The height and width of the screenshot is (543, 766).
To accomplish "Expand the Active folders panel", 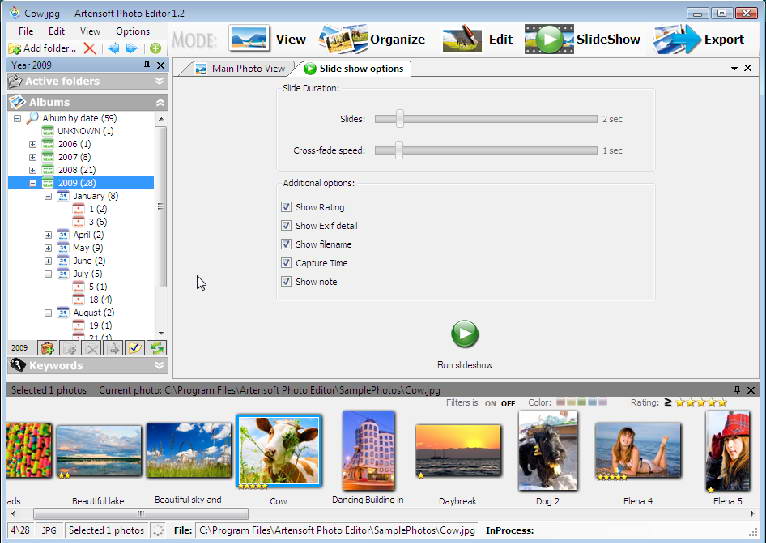I will pos(159,81).
